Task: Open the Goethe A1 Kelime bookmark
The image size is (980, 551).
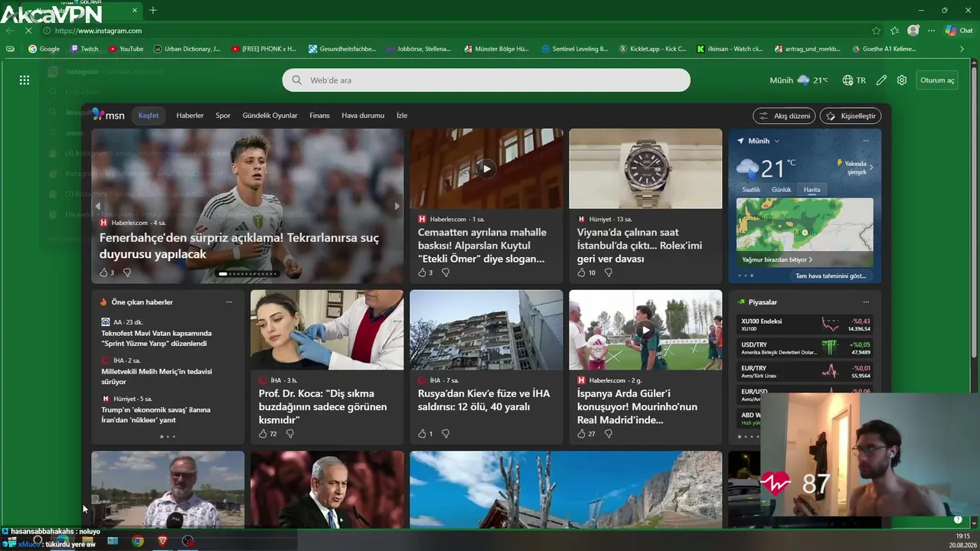Action: tap(884, 49)
